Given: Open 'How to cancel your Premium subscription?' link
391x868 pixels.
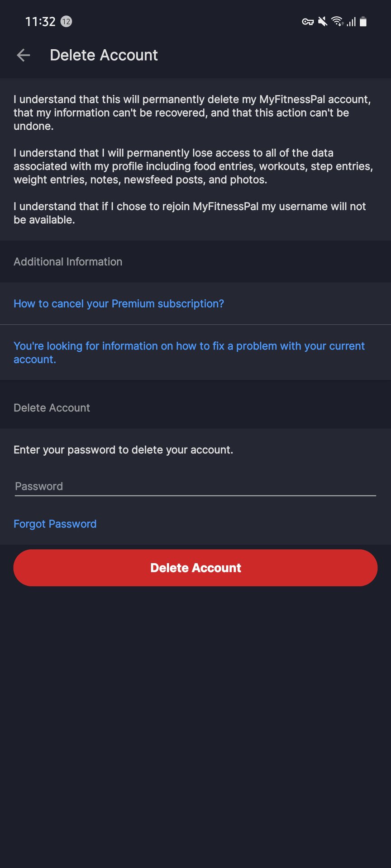Looking at the screenshot, I should (119, 303).
